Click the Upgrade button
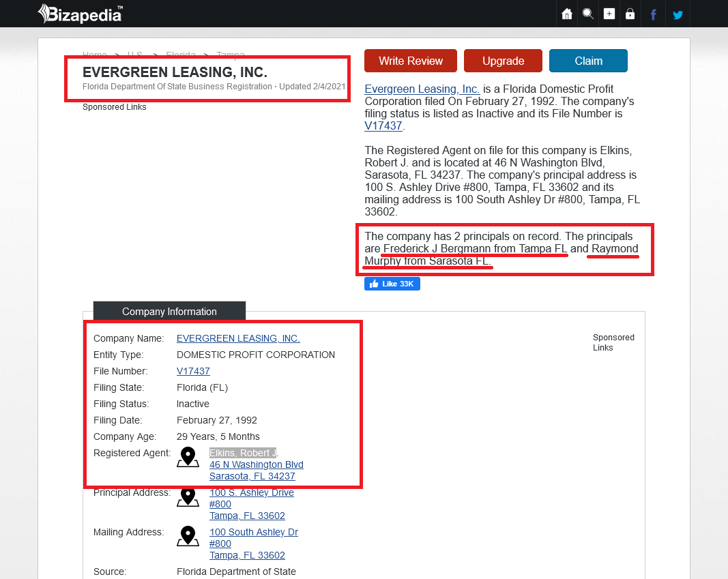 pyautogui.click(x=503, y=61)
